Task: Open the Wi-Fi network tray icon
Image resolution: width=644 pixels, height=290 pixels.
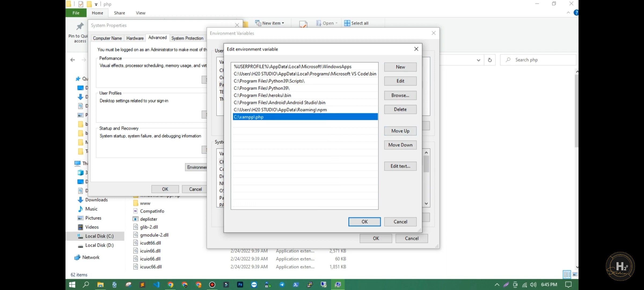Action: pos(524,285)
